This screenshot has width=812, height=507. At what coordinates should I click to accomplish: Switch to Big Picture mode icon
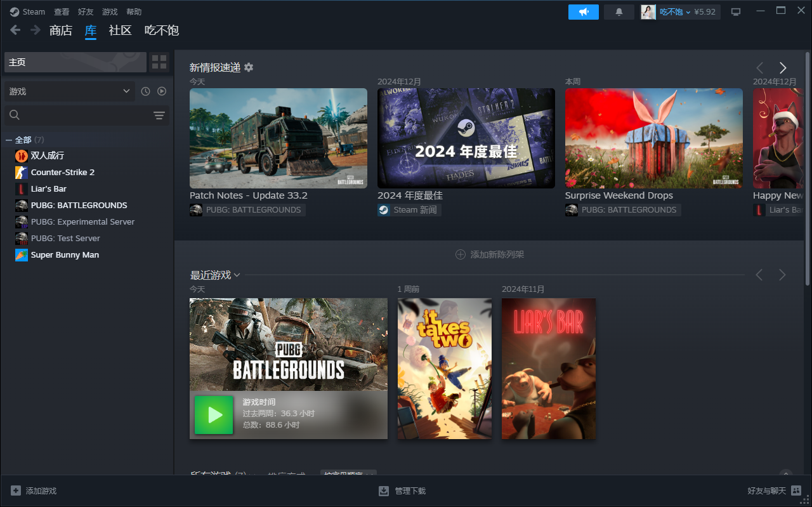point(736,12)
